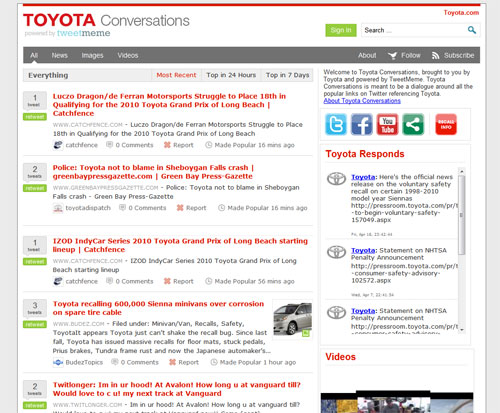Click the search magnifier icon
The width and height of the screenshot is (500, 413).
(472, 30)
